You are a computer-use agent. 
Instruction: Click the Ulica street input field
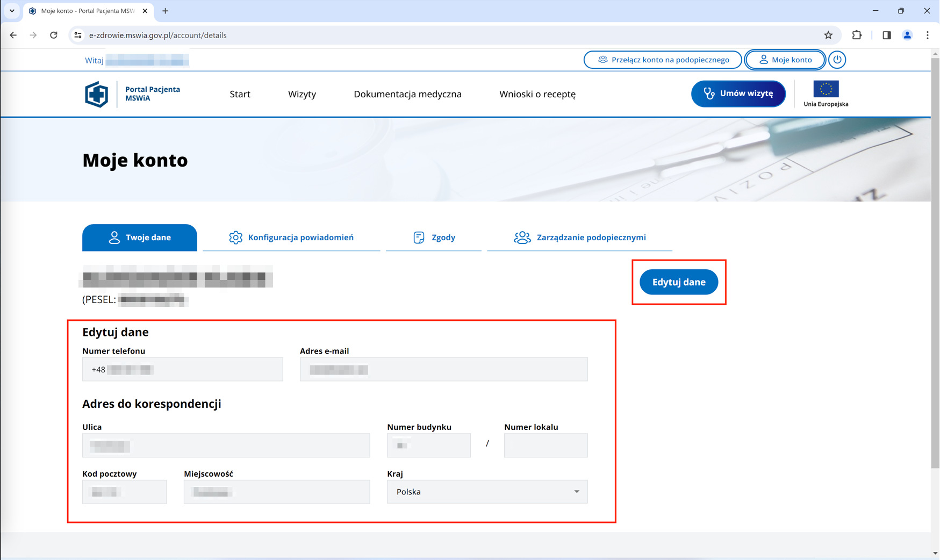(x=226, y=446)
